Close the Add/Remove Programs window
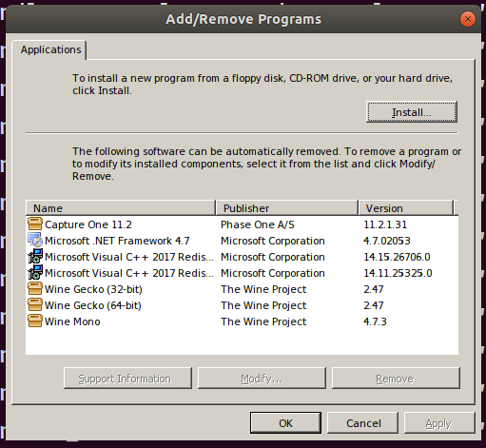The width and height of the screenshot is (486, 448). pyautogui.click(x=468, y=19)
